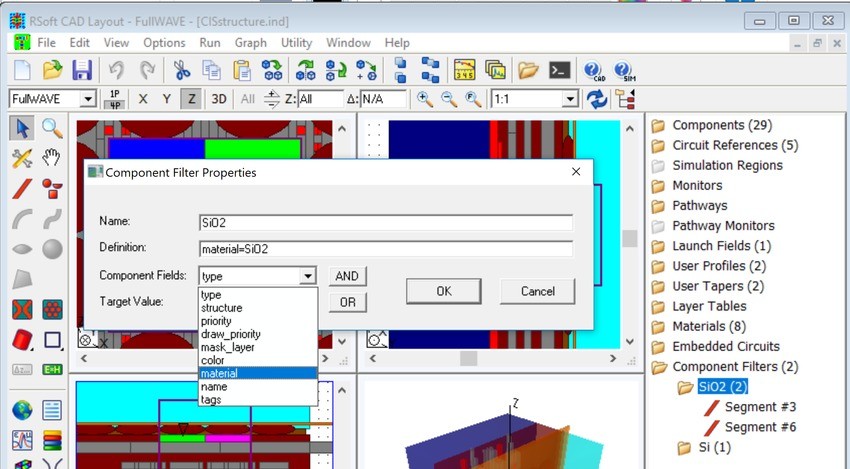Click the Definition input field
This screenshot has height=469, width=850.
coord(386,249)
